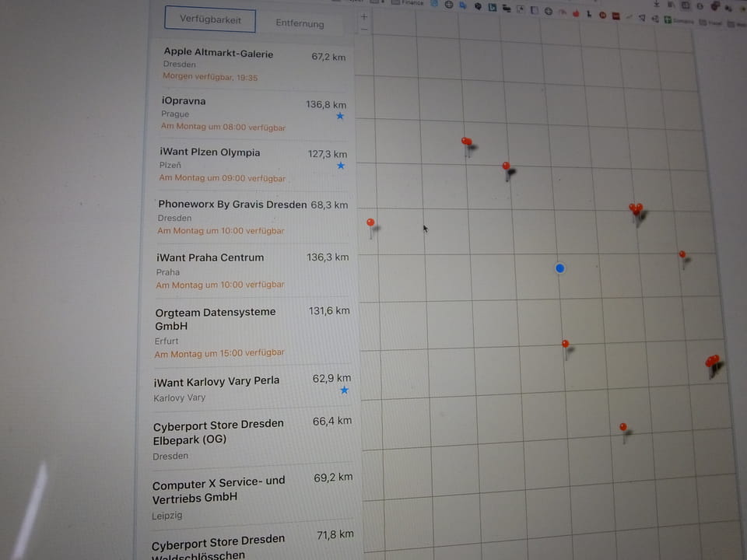The image size is (747, 560).
Task: Select the red pin just below the blue dot
Action: pos(566,344)
